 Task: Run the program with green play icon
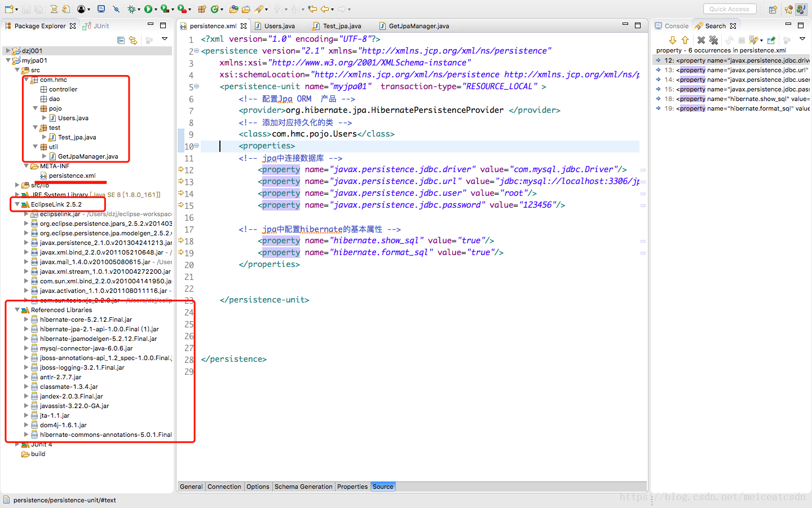coord(148,9)
